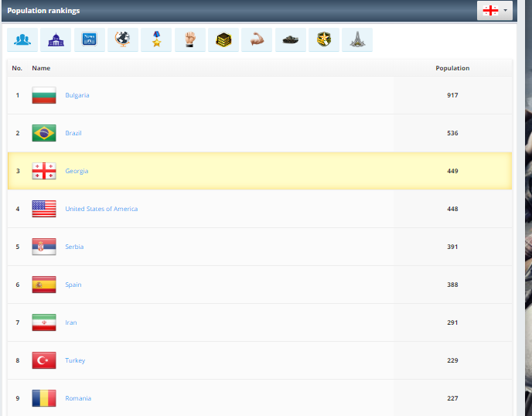The height and width of the screenshot is (416, 532).
Task: Select Iran's population value 291
Action: point(452,322)
